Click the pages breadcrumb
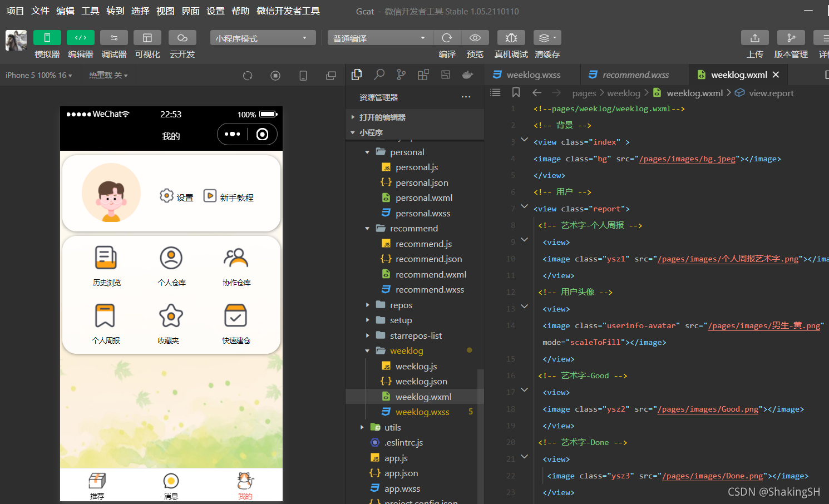 [x=584, y=93]
